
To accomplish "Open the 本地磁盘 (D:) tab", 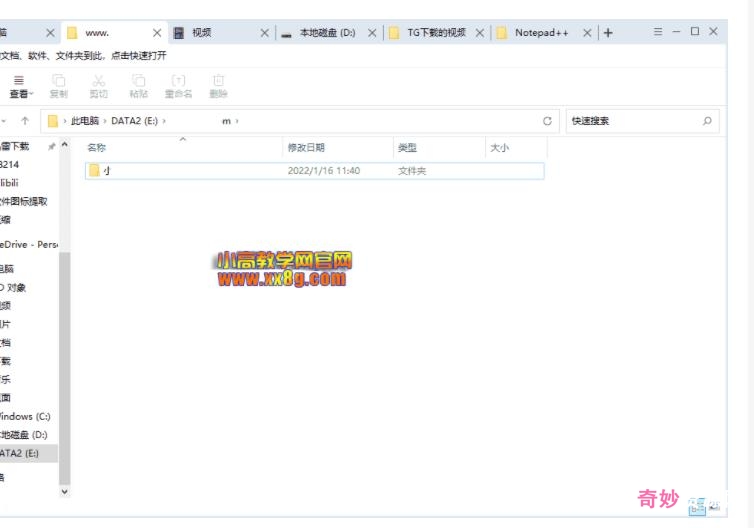I will pos(329,33).
